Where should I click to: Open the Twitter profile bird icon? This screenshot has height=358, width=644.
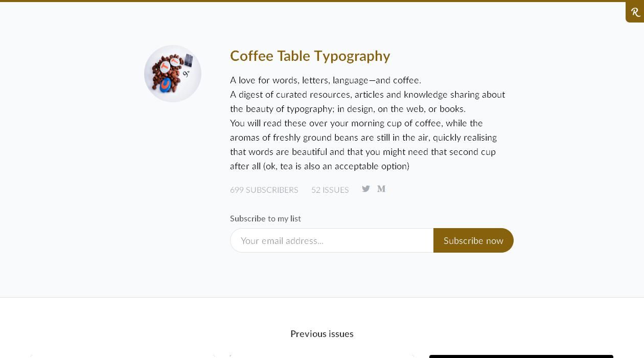366,189
